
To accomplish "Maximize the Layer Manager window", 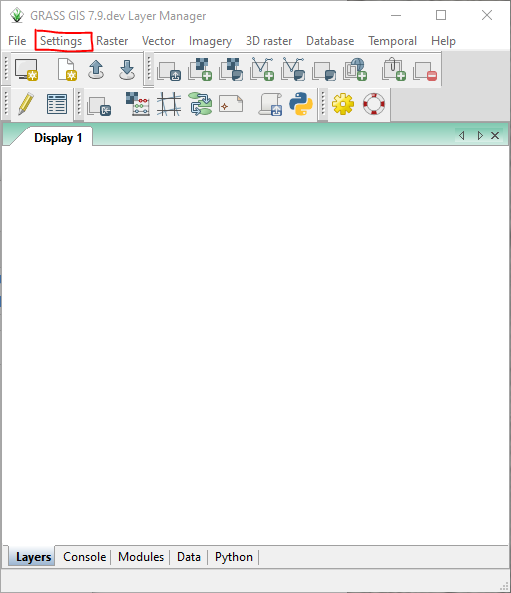I will (441, 16).
